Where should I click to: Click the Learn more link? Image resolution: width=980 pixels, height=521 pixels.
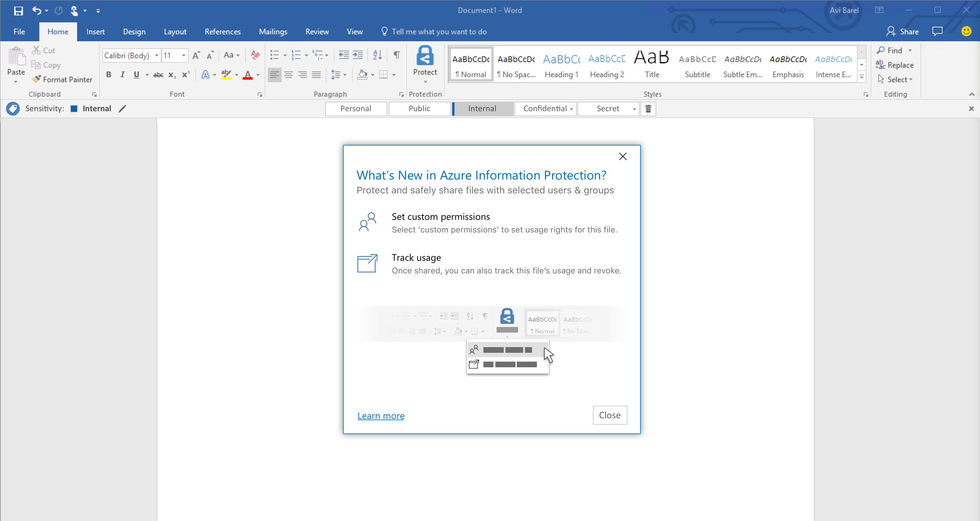(x=381, y=415)
